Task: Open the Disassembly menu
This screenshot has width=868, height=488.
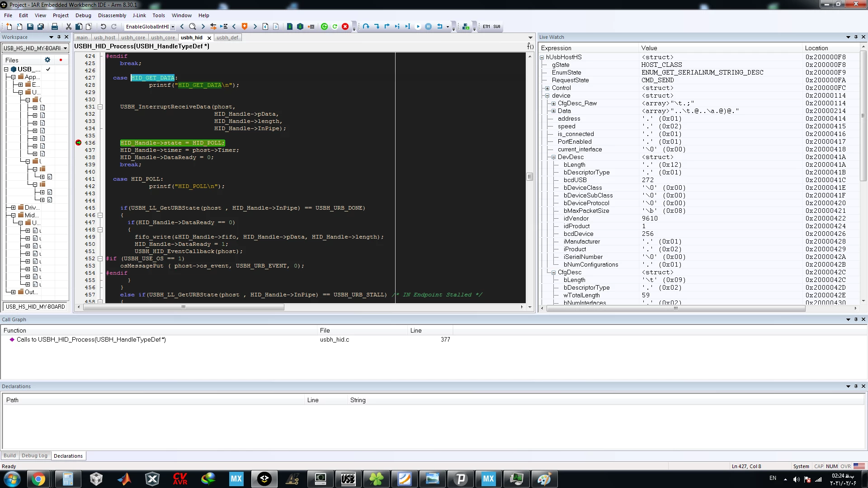Action: click(x=112, y=15)
